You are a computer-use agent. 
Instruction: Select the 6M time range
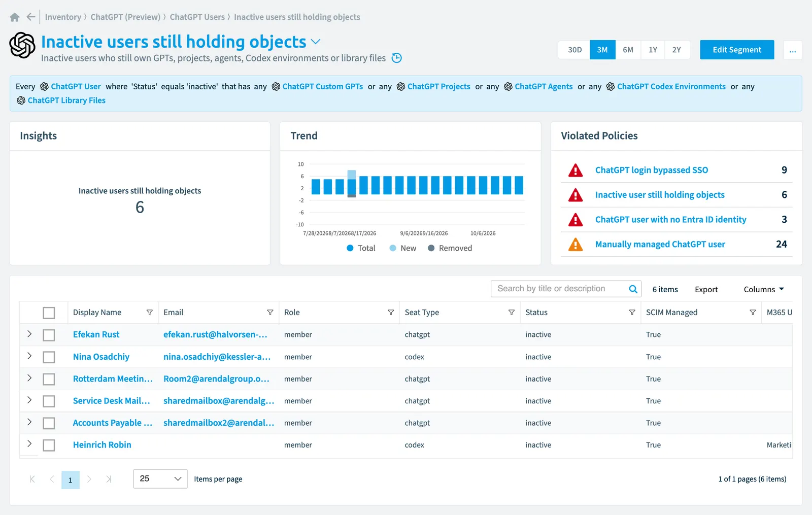[628, 50]
